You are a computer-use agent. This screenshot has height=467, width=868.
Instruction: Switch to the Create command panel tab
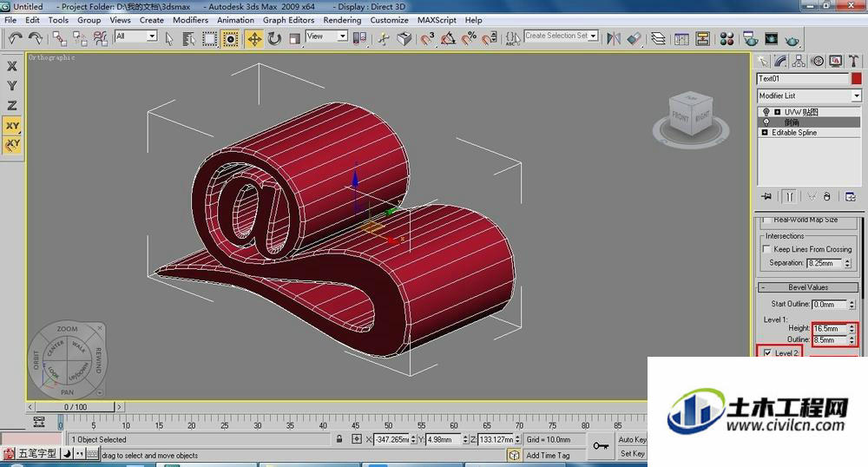click(763, 61)
